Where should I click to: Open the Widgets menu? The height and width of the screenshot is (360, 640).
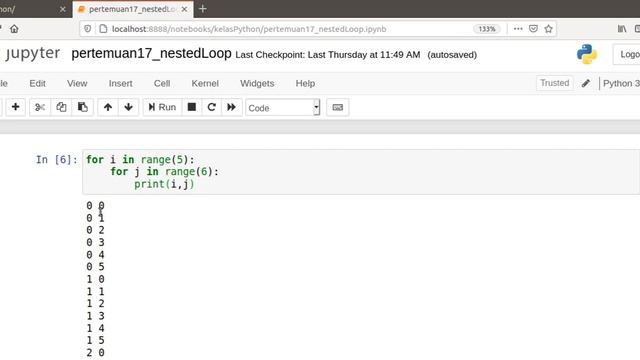click(x=257, y=83)
